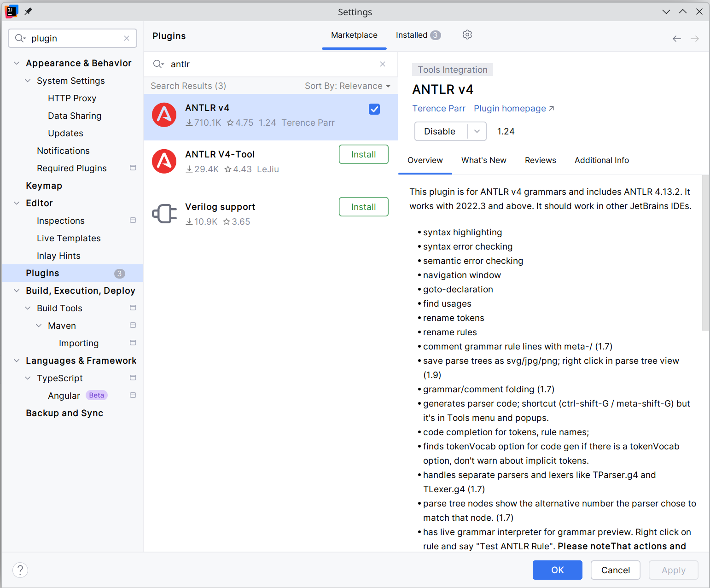This screenshot has height=588, width=710.
Task: Clear the settings search box text
Action: point(127,38)
